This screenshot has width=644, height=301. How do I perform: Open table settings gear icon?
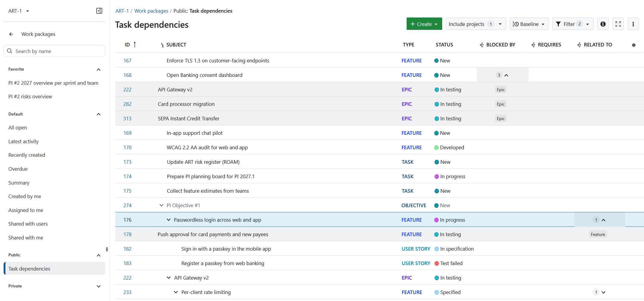(634, 45)
